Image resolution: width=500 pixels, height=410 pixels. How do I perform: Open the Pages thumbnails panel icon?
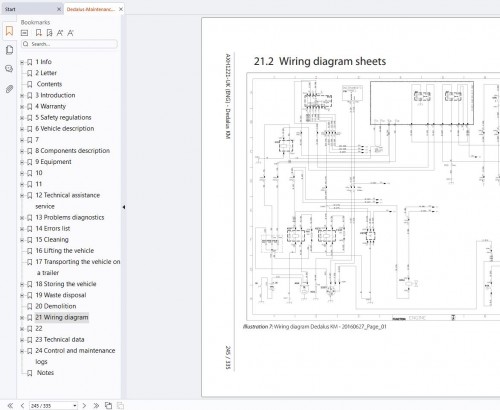9,50
